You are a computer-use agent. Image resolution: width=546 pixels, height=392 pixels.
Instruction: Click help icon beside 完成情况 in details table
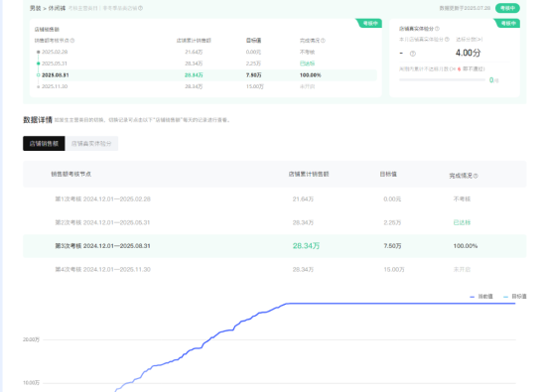coord(476,176)
